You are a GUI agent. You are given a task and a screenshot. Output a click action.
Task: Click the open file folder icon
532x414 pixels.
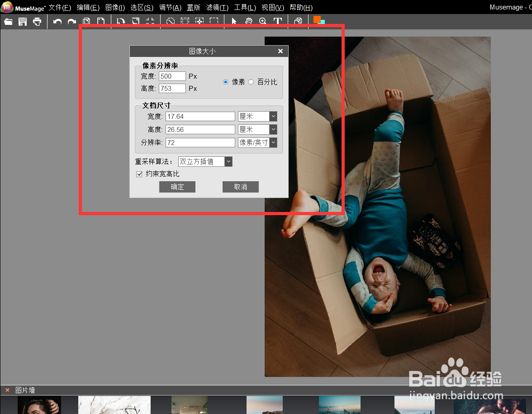pyautogui.click(x=8, y=22)
